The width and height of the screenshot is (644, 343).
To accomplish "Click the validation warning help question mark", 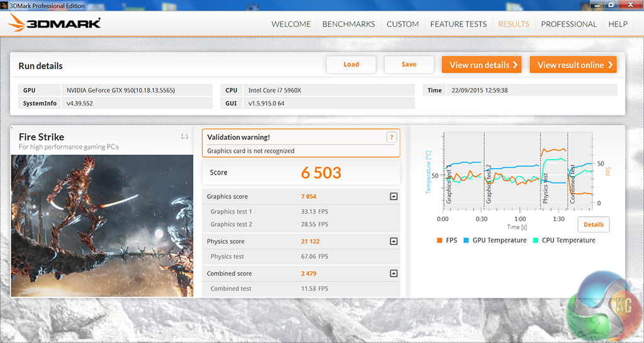I will click(x=391, y=138).
